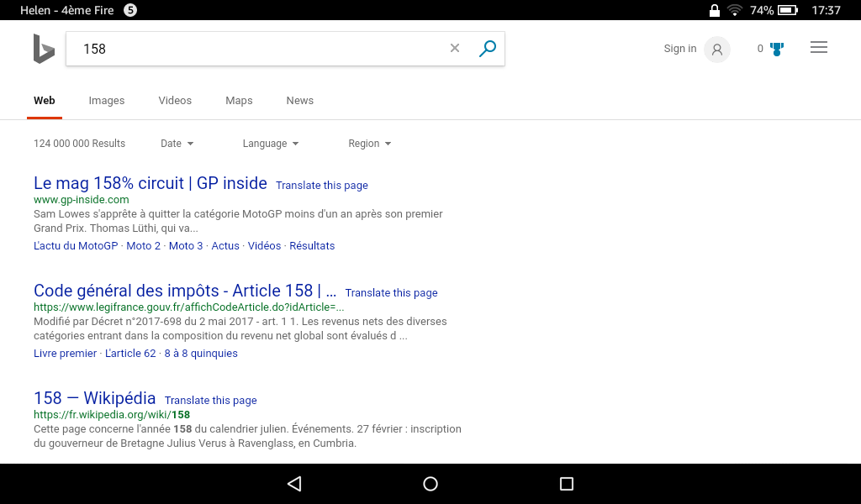Viewport: 861px width, 504px height.
Task: Click the rewards points count 0
Action: tap(760, 49)
